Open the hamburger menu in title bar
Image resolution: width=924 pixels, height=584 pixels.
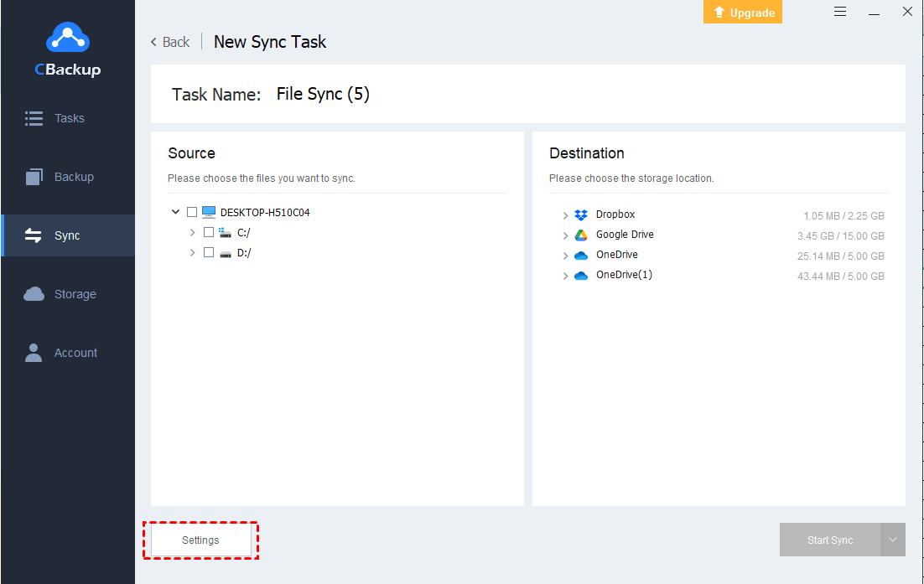pyautogui.click(x=841, y=12)
